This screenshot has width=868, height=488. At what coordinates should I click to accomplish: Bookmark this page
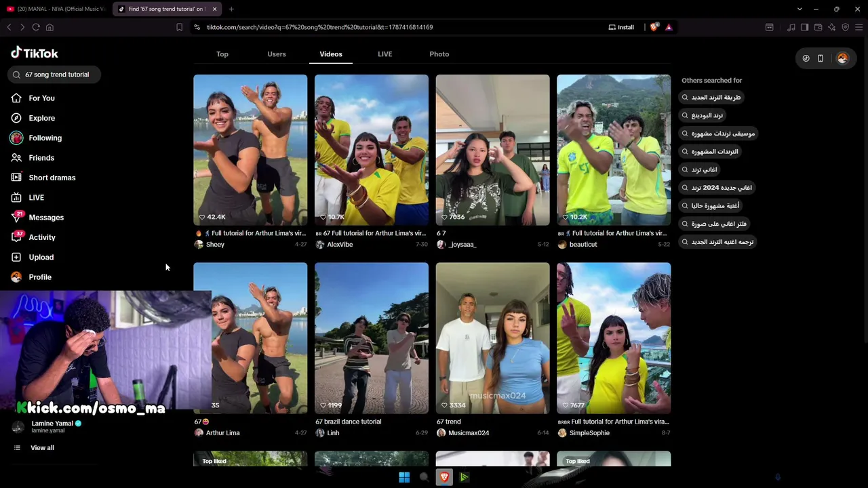click(x=179, y=27)
